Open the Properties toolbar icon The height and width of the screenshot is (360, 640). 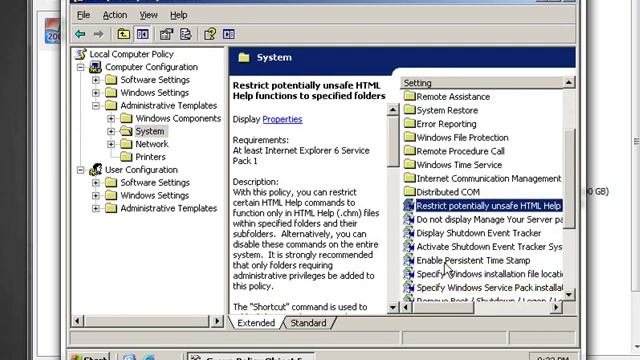[166, 34]
